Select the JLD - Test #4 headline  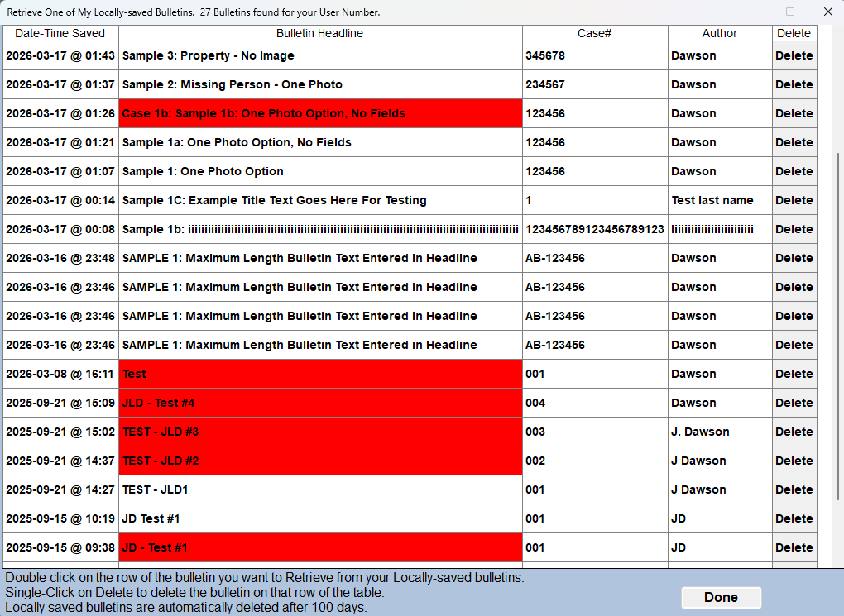pos(320,403)
